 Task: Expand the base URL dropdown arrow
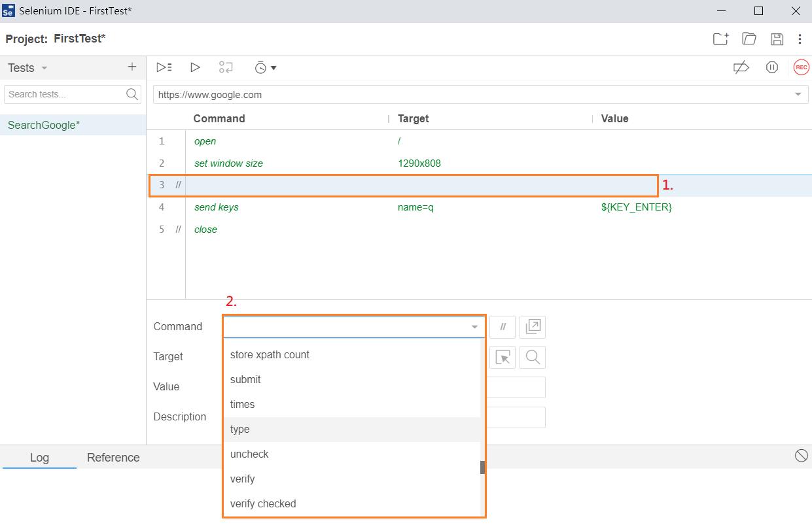(x=798, y=95)
